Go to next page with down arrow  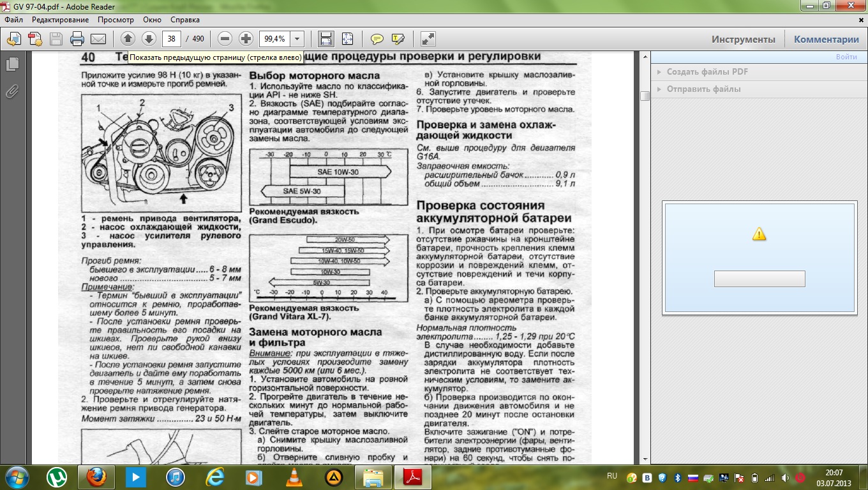tap(149, 39)
